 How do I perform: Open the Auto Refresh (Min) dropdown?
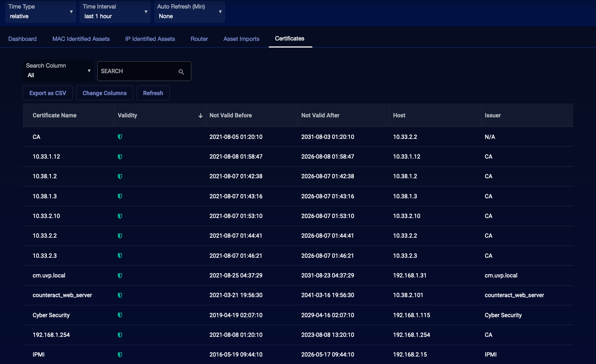tap(190, 12)
